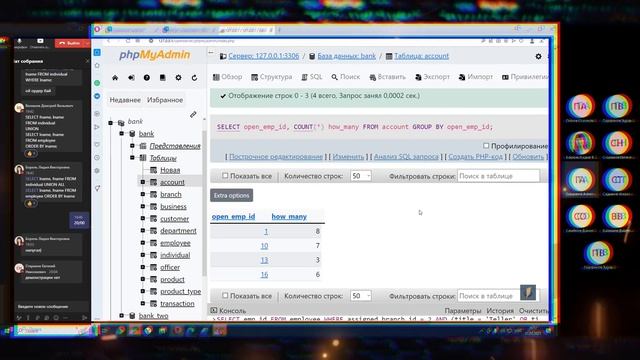Viewport: 640px width, 360px height.
Task: Click the Console icon at bottom
Action: point(213,310)
